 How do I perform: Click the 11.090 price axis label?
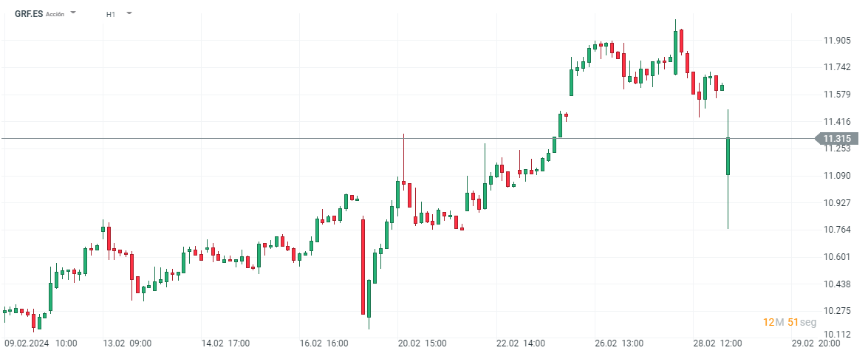tap(836, 176)
